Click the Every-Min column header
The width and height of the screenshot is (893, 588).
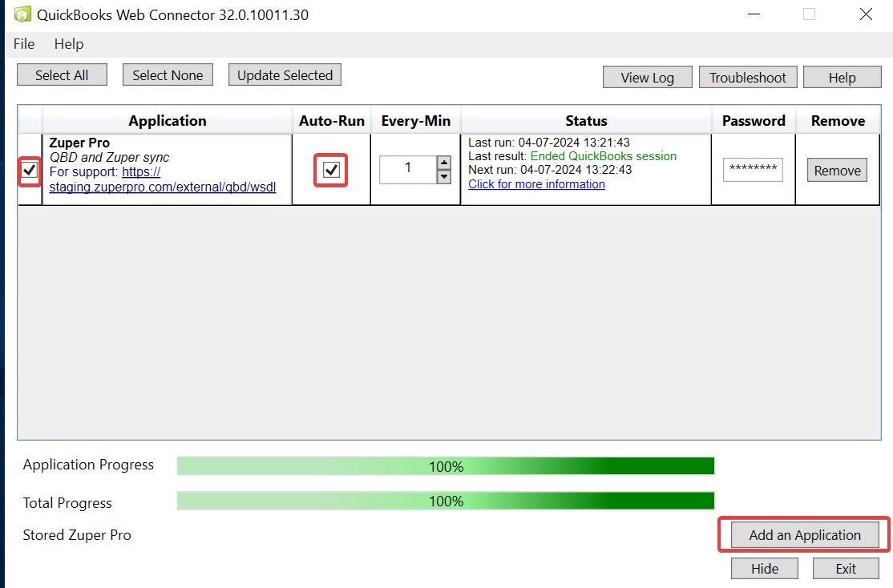(x=416, y=121)
